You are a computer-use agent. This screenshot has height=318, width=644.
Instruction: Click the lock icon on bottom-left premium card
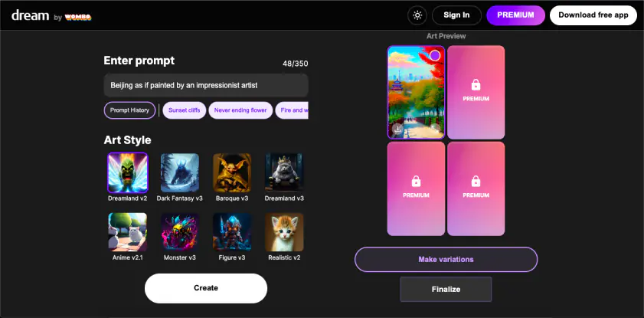[416, 181]
